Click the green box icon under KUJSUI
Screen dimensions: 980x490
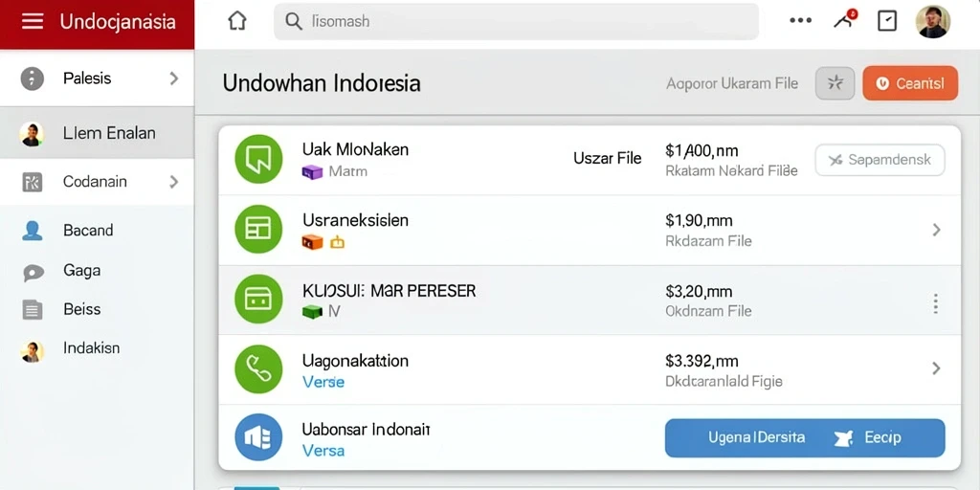pyautogui.click(x=312, y=311)
